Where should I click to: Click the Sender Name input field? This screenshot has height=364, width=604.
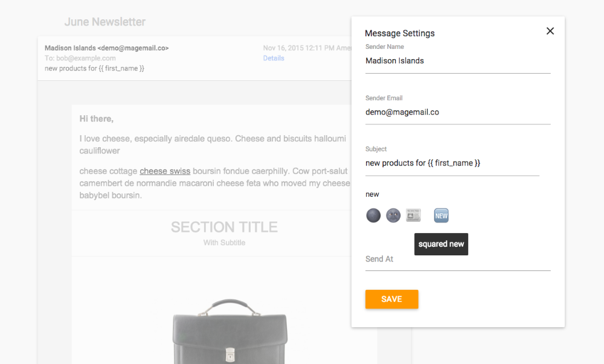[x=458, y=61]
